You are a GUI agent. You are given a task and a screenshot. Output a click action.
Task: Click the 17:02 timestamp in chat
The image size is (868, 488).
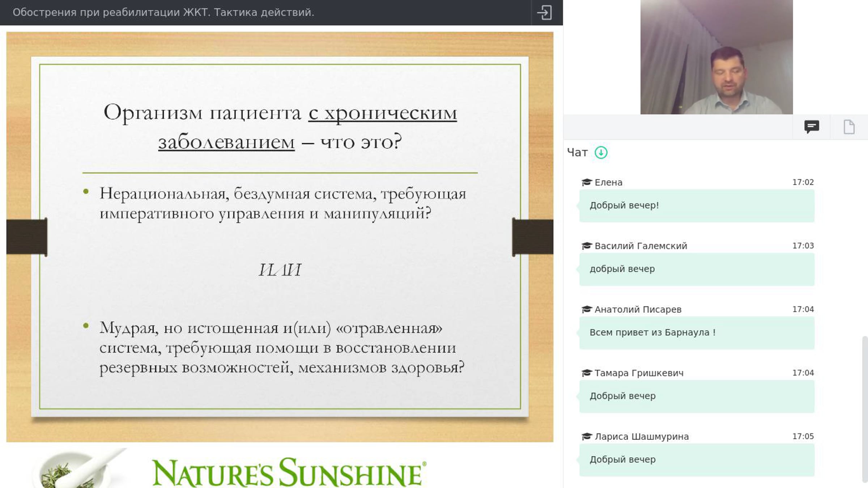[x=803, y=182]
